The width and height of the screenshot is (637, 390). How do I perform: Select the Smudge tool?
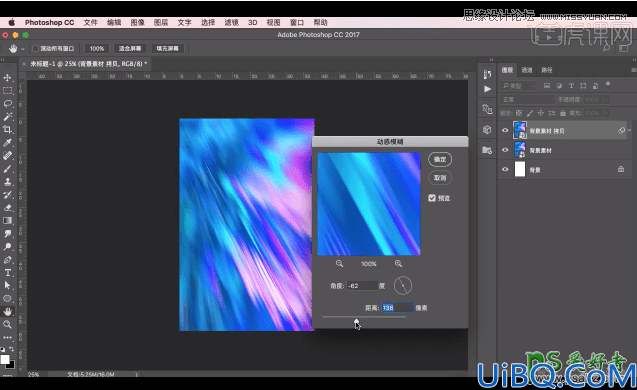tap(7, 234)
